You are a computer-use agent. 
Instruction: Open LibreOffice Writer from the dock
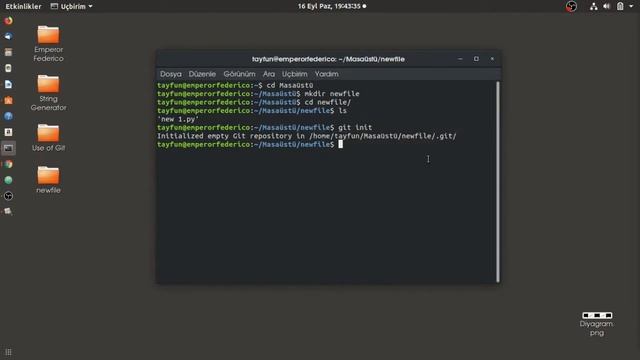(8, 84)
